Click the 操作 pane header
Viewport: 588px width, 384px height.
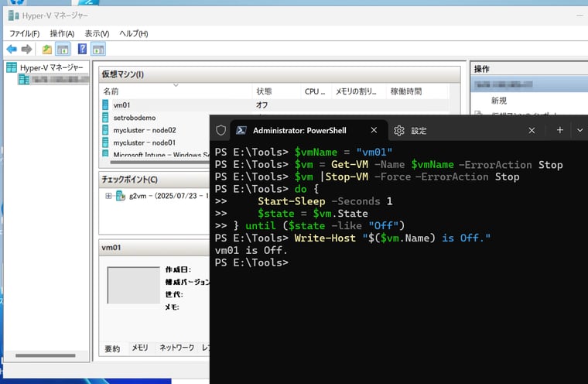coord(529,69)
